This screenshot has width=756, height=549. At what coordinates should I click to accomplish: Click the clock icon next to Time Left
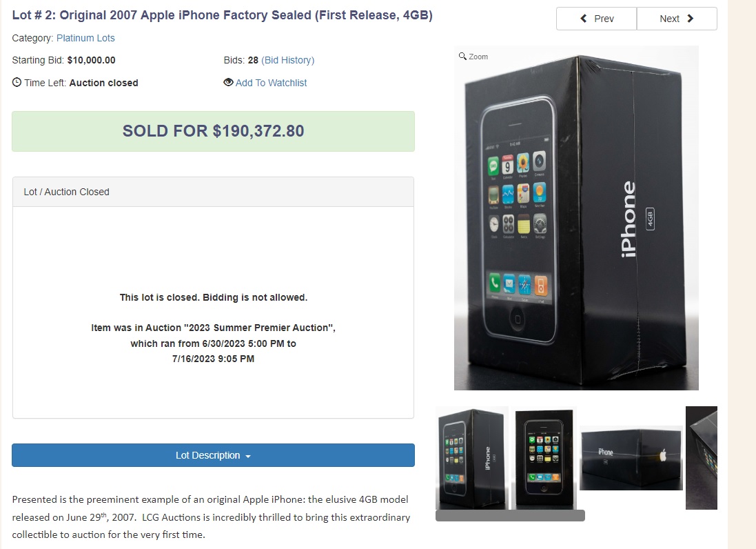pyautogui.click(x=17, y=82)
